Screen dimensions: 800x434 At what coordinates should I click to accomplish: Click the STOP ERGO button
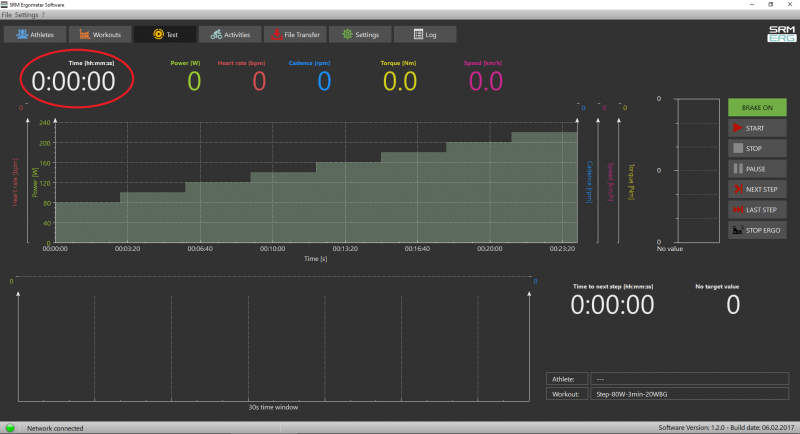click(x=756, y=230)
